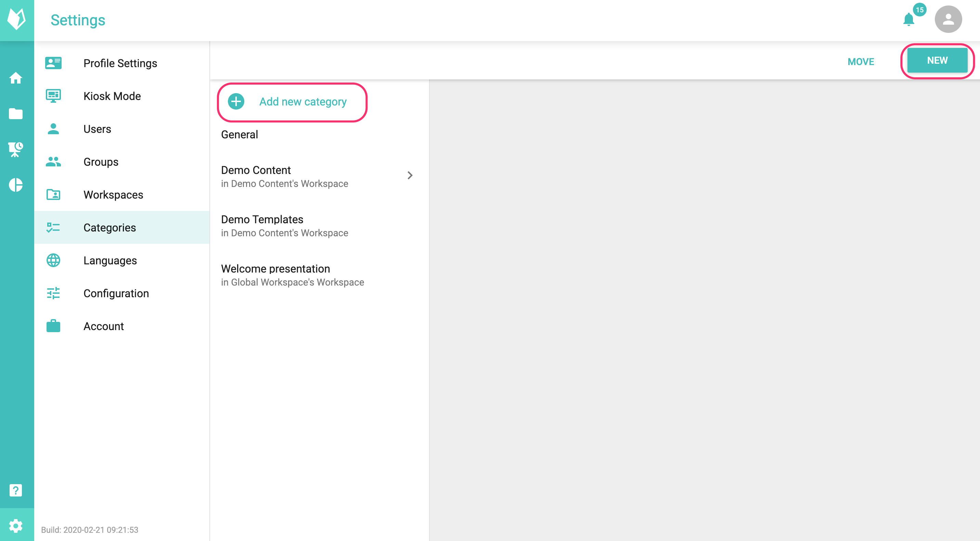Viewport: 980px width, 541px height.
Task: Click Add new category link
Action: coord(303,102)
